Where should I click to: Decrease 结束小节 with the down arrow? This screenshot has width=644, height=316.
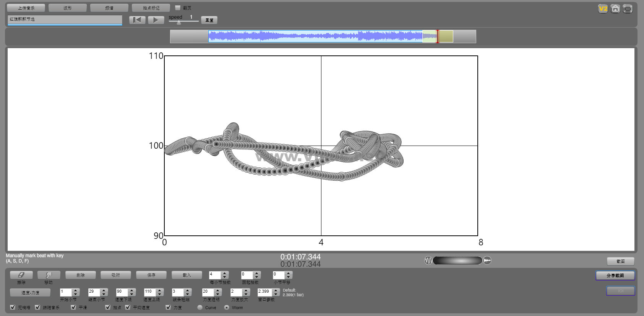(x=104, y=294)
